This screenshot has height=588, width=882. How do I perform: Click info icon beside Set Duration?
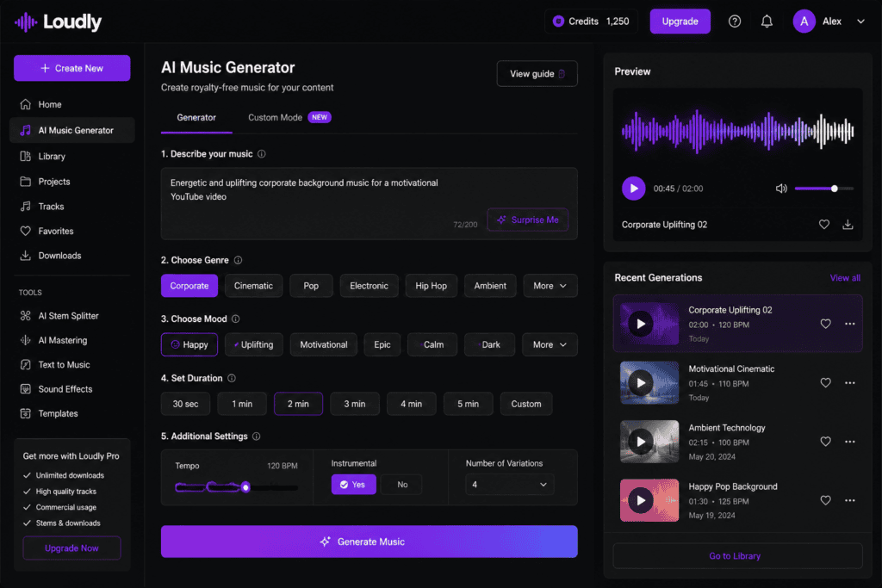click(x=231, y=378)
